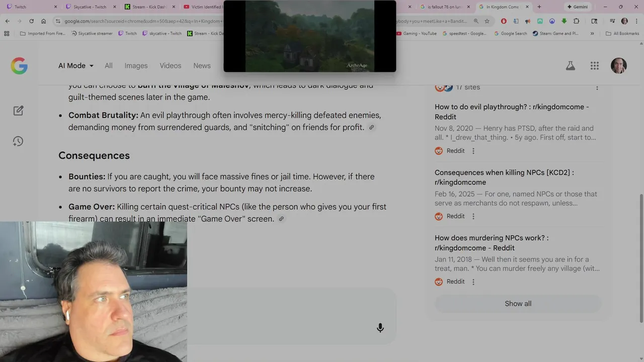Screen dimensions: 644x362
Task: Open source link after Combat Brutality paragraph
Action: coord(371,128)
